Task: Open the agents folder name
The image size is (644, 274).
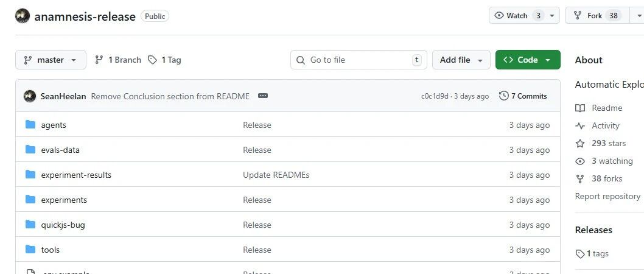Action: [54, 125]
